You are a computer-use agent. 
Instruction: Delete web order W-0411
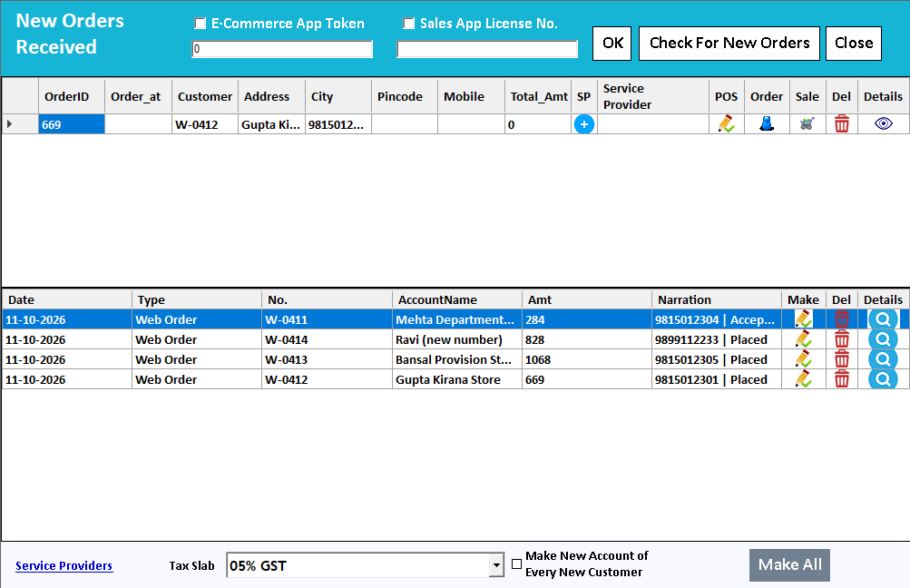[842, 319]
